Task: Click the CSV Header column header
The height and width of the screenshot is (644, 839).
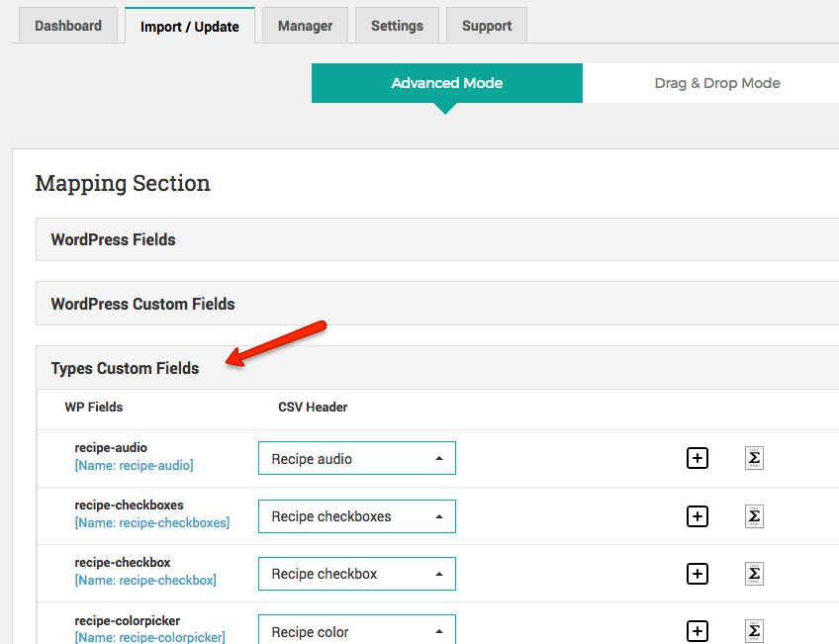Action: point(313,407)
